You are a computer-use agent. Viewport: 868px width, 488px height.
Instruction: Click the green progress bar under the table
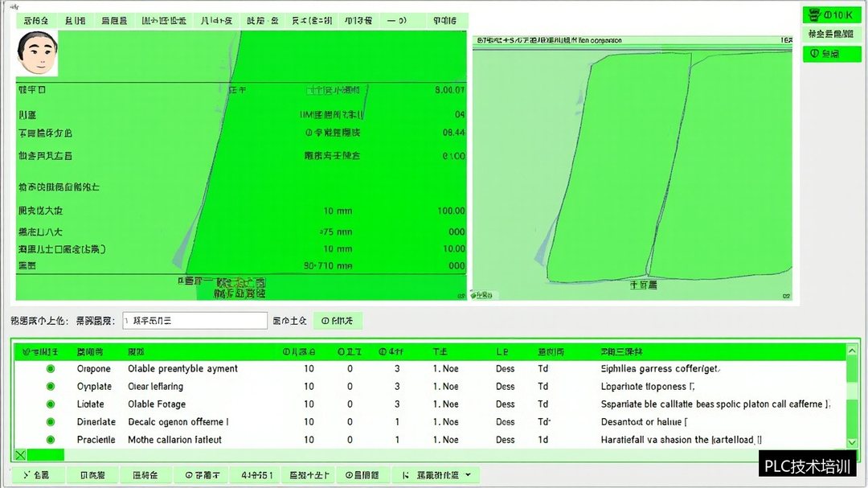[45, 455]
